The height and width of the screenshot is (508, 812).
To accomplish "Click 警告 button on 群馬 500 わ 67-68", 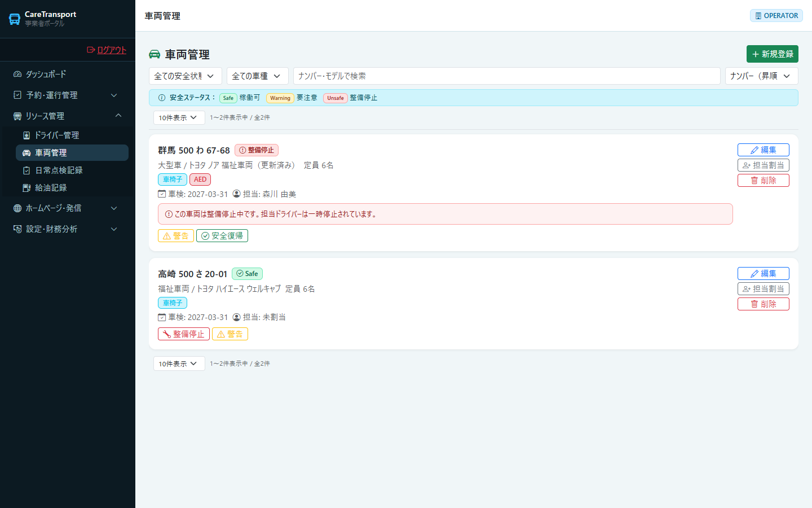I will [x=176, y=236].
